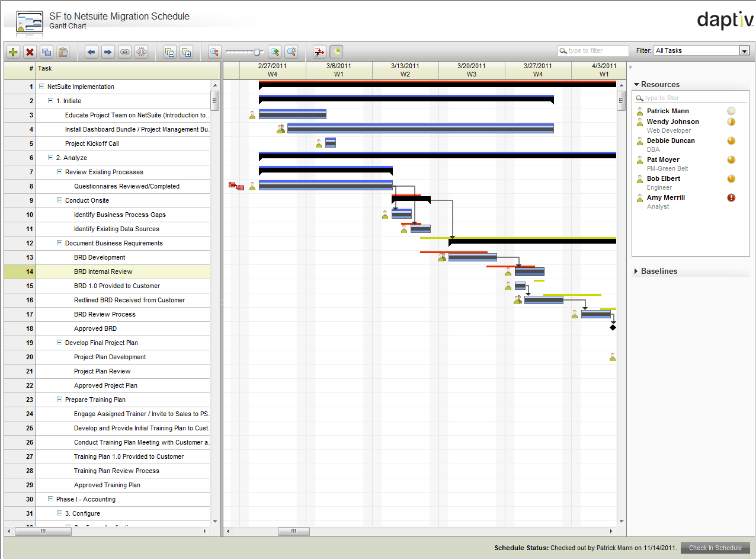
Task: Click the task list scroll down arrow
Action: (215, 521)
